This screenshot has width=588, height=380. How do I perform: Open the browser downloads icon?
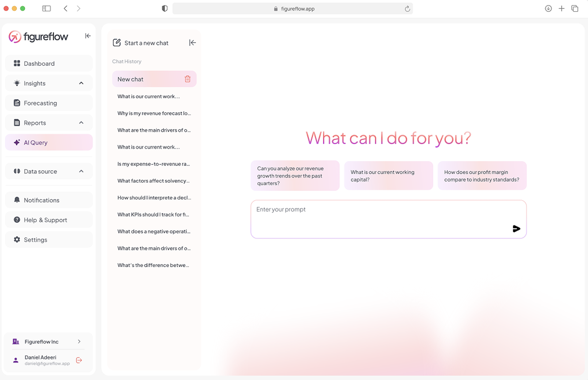point(548,9)
